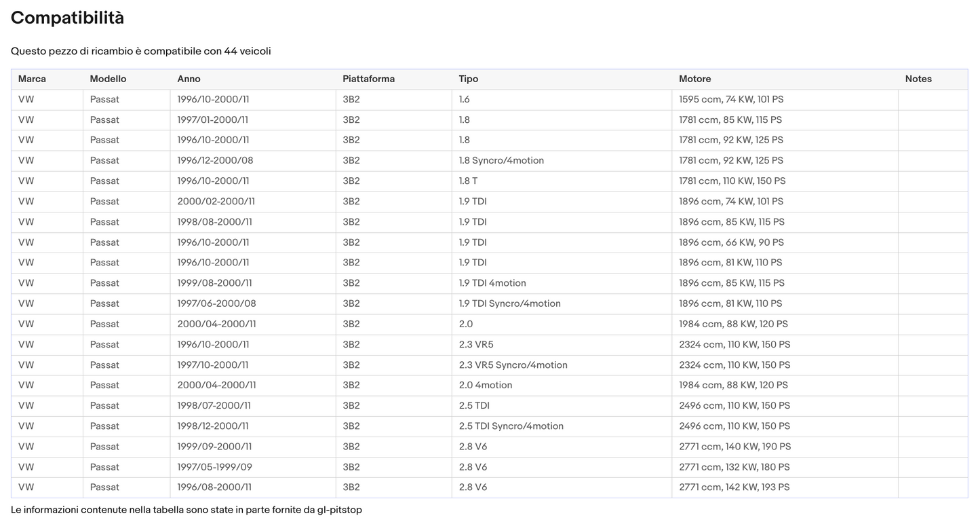Image resolution: width=980 pixels, height=520 pixels.
Task: Click the Tipo column header
Action: pos(468,79)
